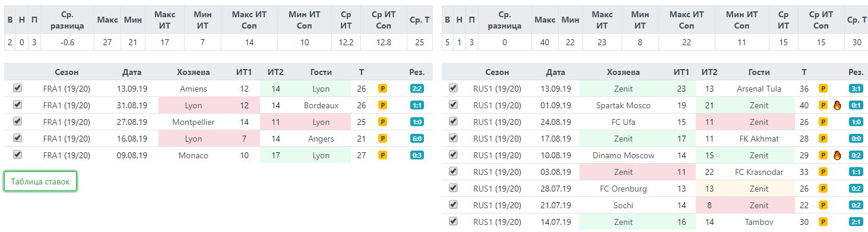This screenshot has height=232, width=868.
Task: Open the 6:0 result badge for Lyon–Angers
Action: pos(417,139)
